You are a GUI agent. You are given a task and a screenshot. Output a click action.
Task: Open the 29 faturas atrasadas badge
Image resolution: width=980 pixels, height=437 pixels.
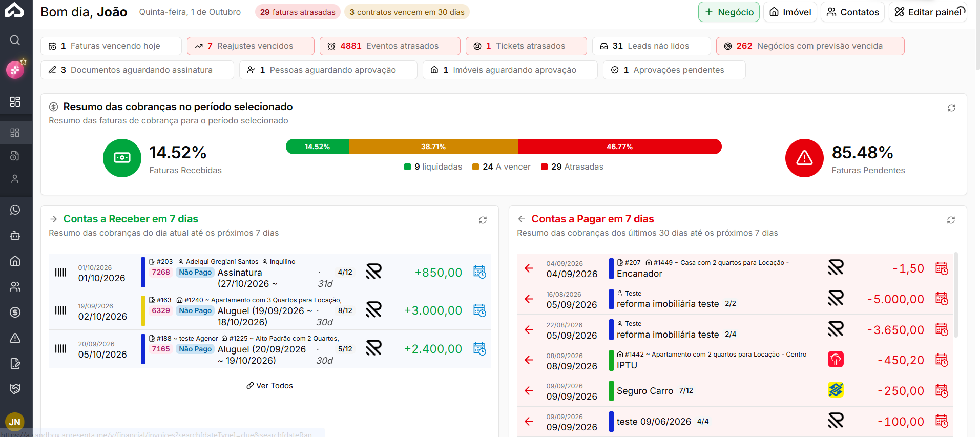pos(298,12)
